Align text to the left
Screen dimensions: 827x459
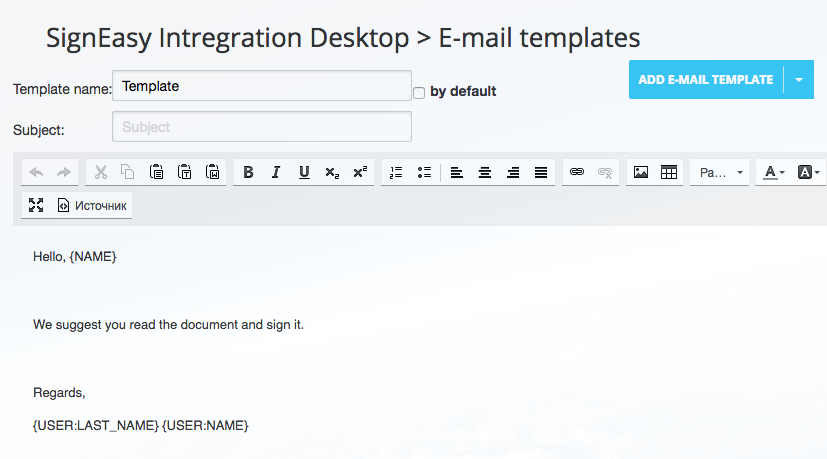pyautogui.click(x=457, y=173)
